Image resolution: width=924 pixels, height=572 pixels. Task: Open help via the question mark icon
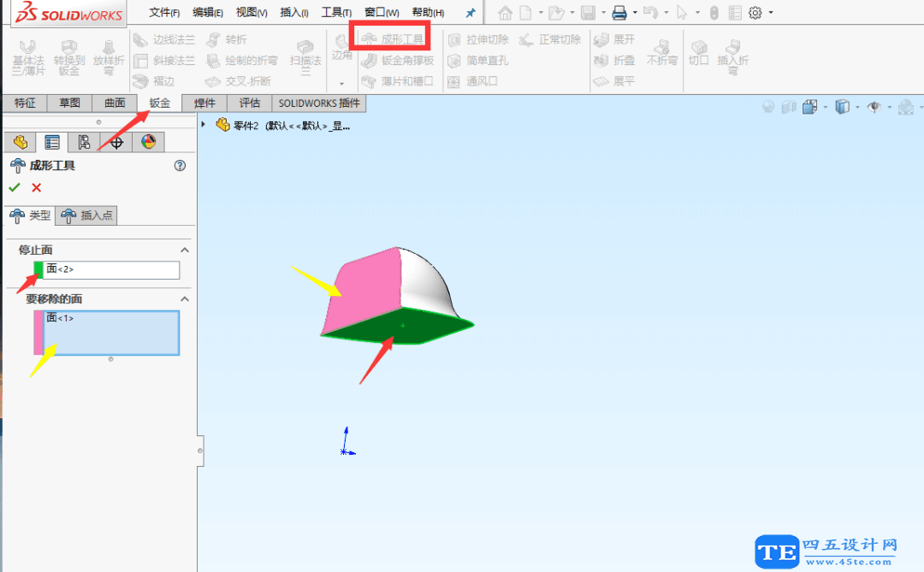point(178,166)
